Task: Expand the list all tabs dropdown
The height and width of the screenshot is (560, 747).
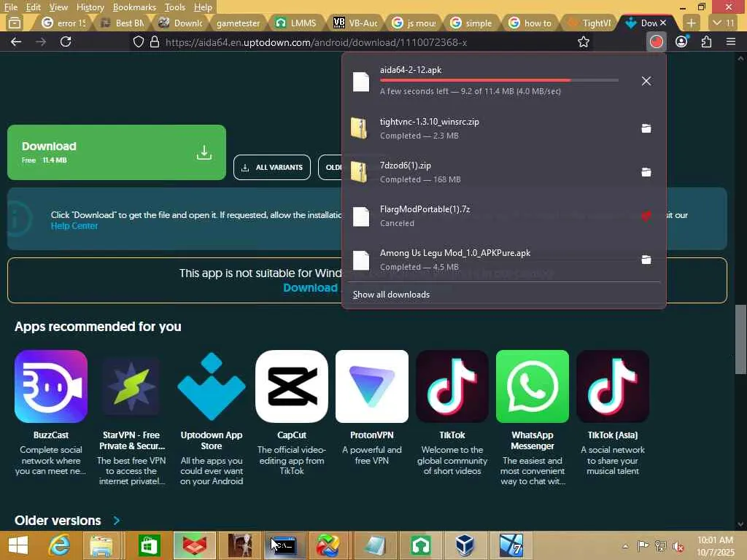Action: click(723, 23)
